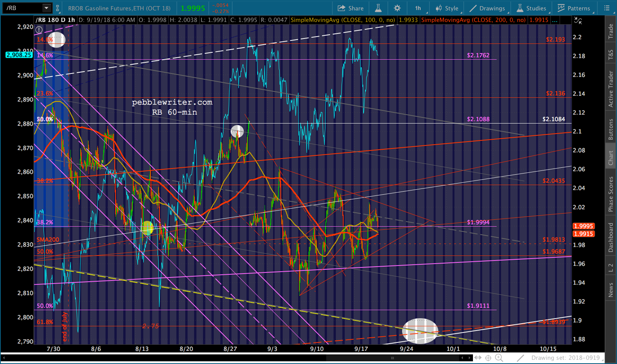Open the News side tab
This screenshot has width=617, height=364.
coord(610,290)
